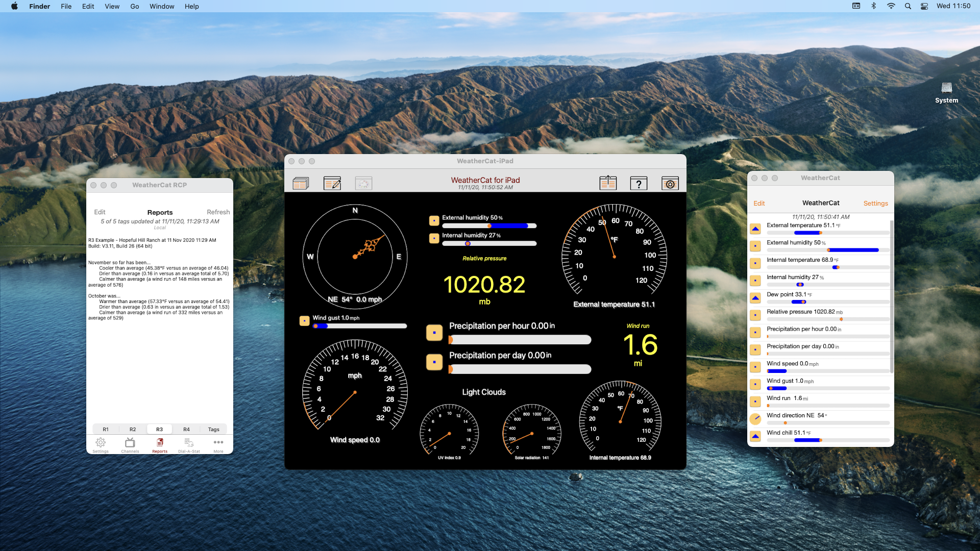Open the System drive icon on desktop

pos(946,92)
